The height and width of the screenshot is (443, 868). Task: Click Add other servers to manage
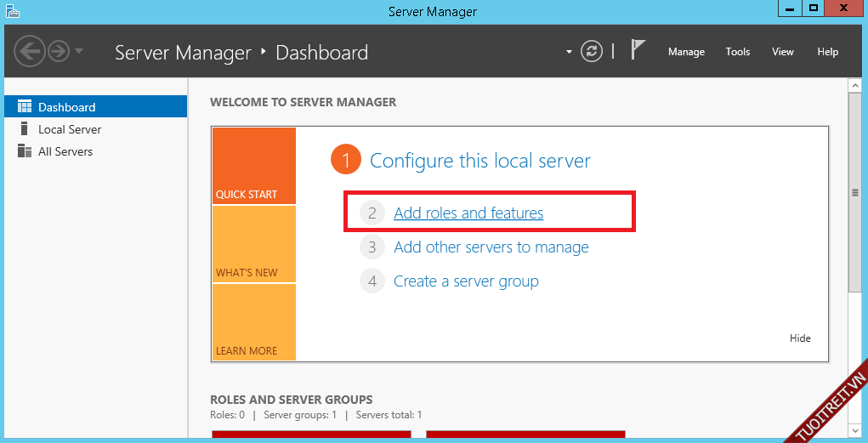(491, 247)
